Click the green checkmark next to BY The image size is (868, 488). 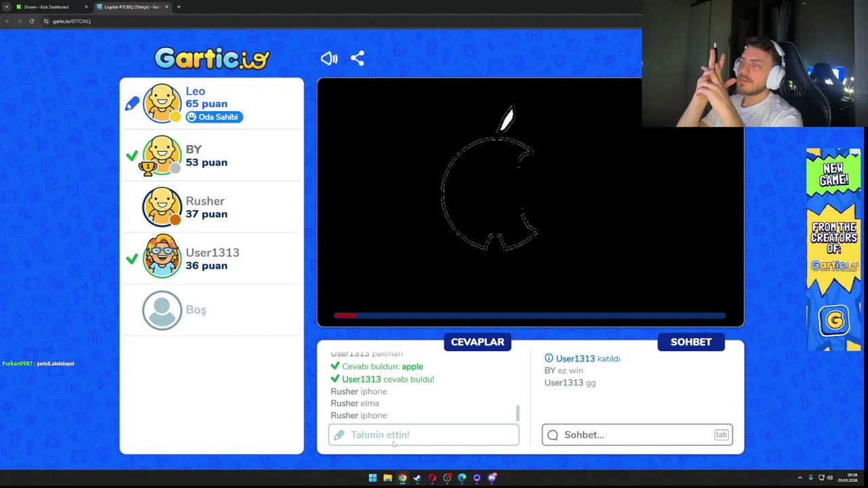[132, 156]
